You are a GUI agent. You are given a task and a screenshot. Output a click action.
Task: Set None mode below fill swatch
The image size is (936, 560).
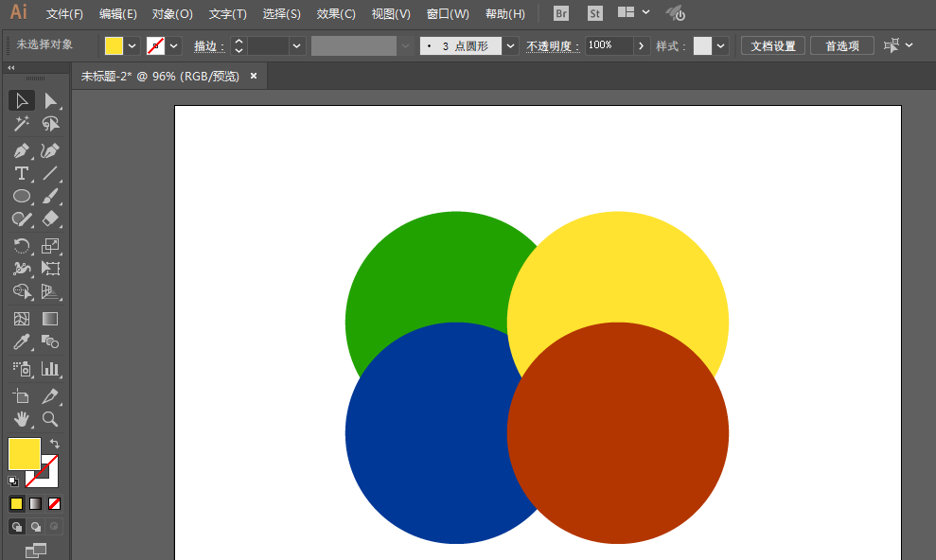[x=54, y=504]
